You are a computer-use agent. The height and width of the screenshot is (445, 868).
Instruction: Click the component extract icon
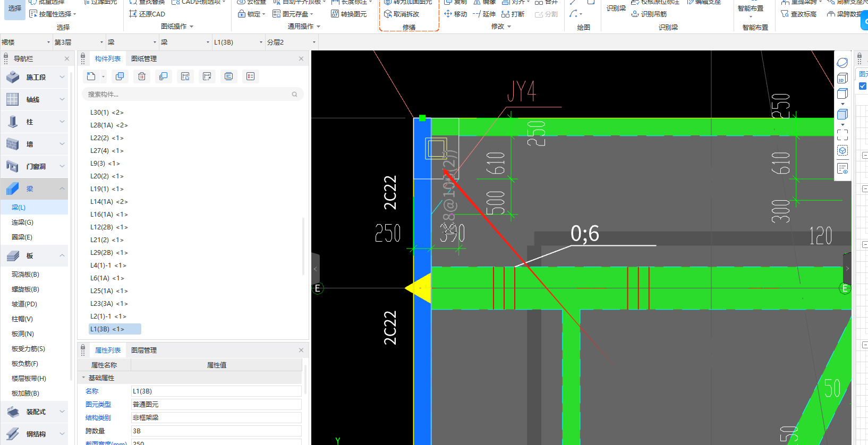207,76
